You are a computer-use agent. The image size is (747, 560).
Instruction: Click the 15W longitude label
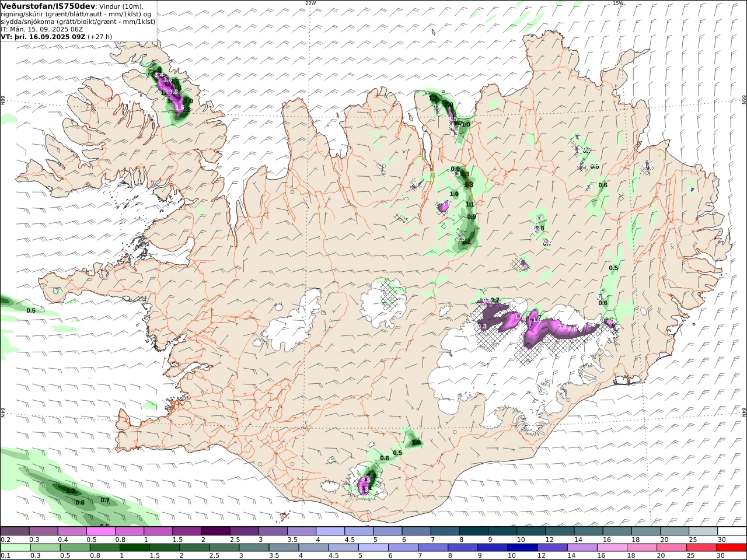click(x=618, y=3)
